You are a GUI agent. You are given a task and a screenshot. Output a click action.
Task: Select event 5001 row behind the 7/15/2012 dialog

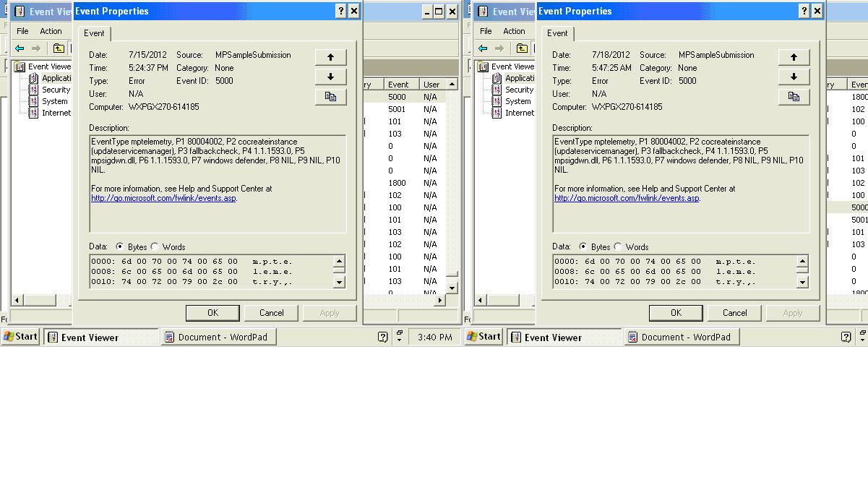click(405, 109)
